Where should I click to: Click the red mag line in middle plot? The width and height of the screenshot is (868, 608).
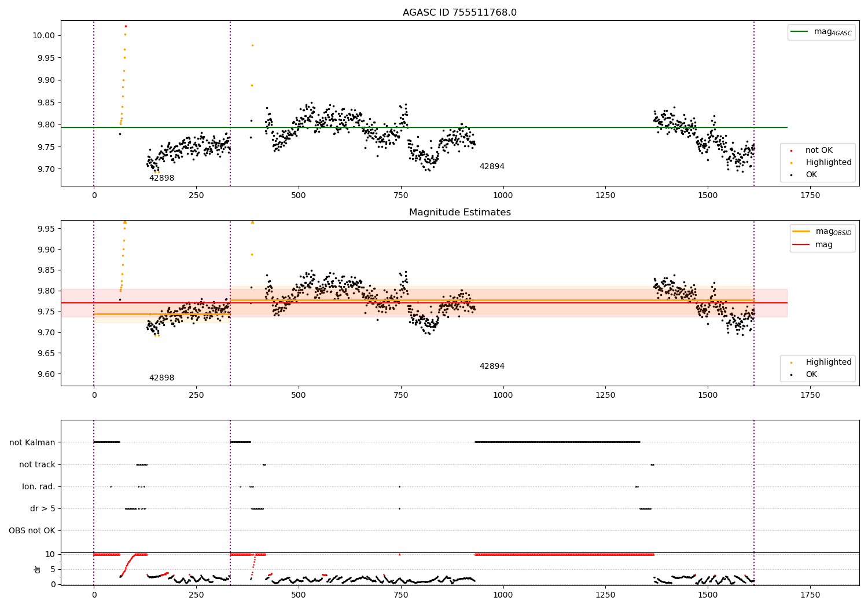pyautogui.click(x=424, y=303)
